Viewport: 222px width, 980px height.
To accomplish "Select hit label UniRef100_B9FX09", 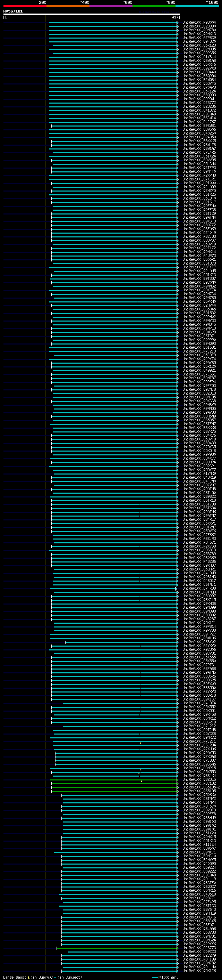I will pos(199,684).
